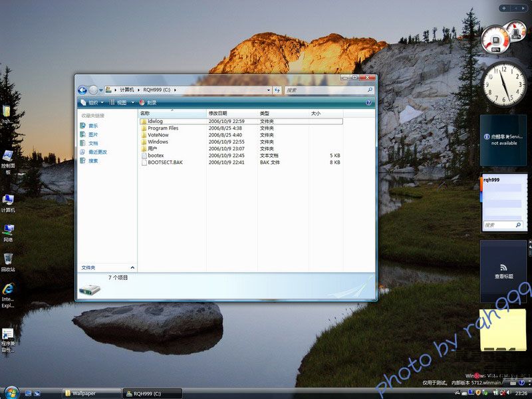Image resolution: width=532 pixels, height=399 pixels.
Task: Click the analog clock gadget
Action: [504, 84]
